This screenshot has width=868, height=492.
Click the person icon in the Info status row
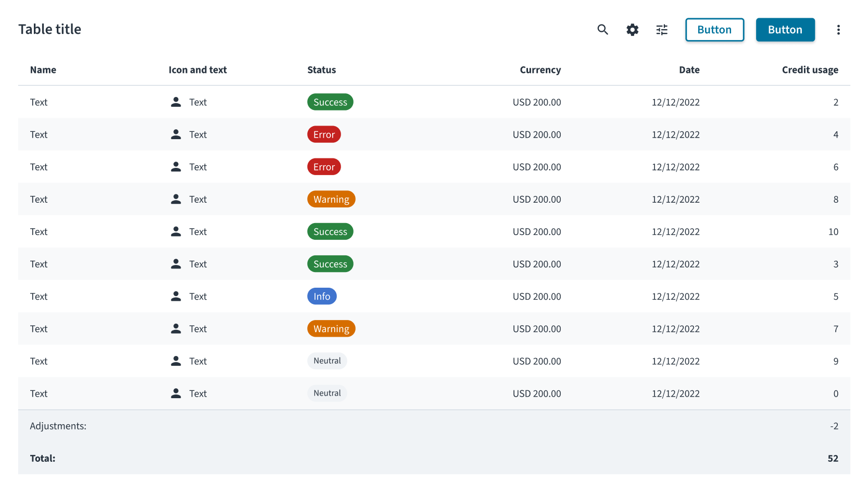coord(176,296)
